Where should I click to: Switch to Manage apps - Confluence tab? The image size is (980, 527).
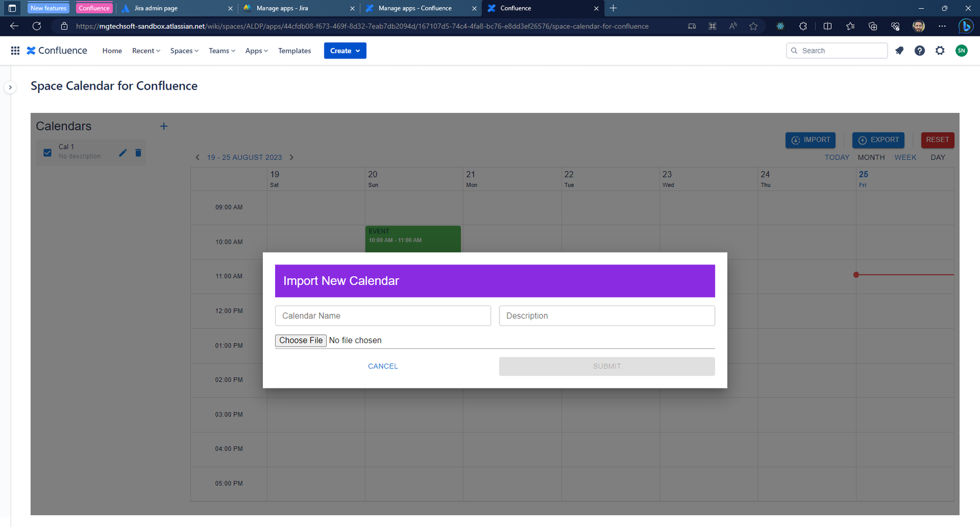(x=420, y=8)
